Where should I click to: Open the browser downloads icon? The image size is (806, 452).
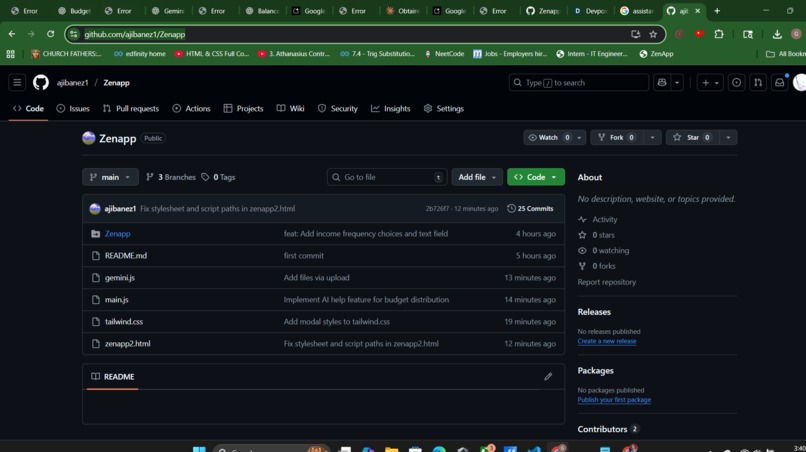tap(777, 34)
